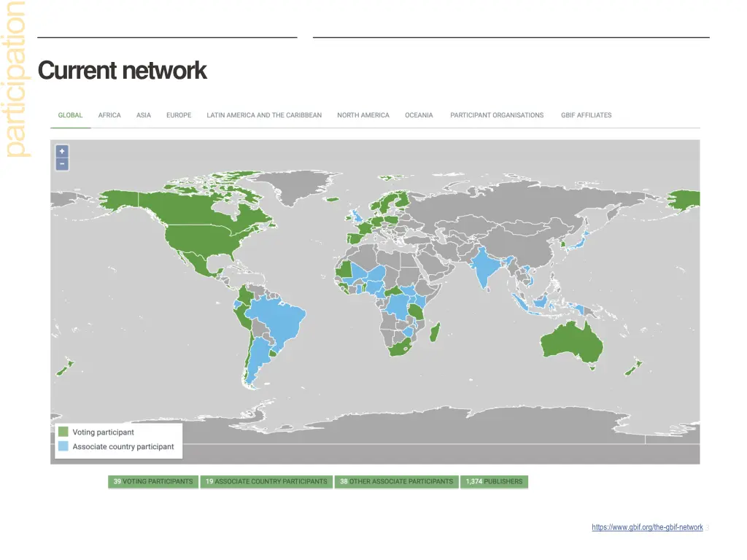Open the 38 Other Associate Participants button
Screen dimensions: 747x560
tap(396, 482)
